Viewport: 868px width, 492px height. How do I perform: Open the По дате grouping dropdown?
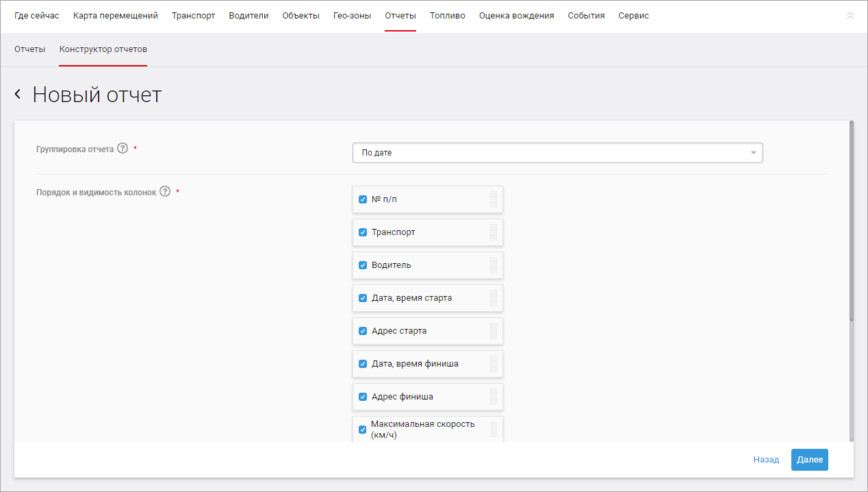(x=557, y=153)
